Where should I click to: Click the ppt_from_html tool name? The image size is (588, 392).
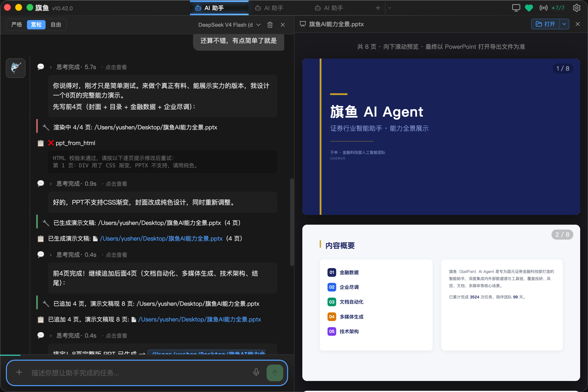75,143
